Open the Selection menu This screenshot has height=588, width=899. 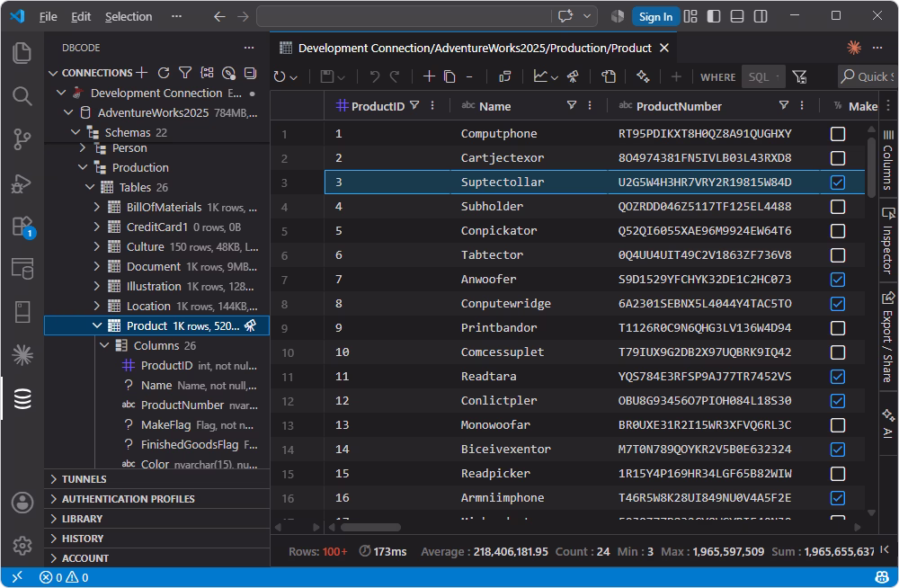(129, 17)
